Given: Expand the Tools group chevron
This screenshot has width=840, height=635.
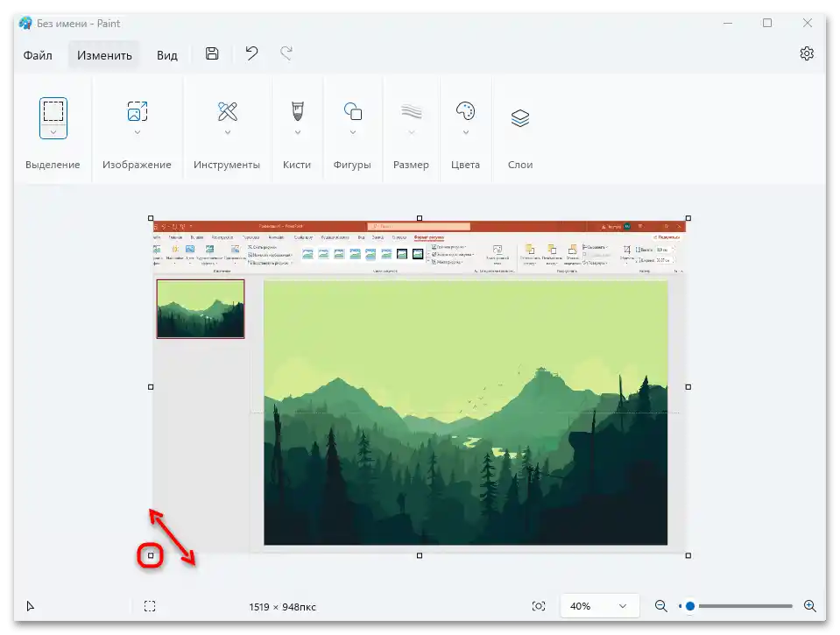Looking at the screenshot, I should point(228,132).
